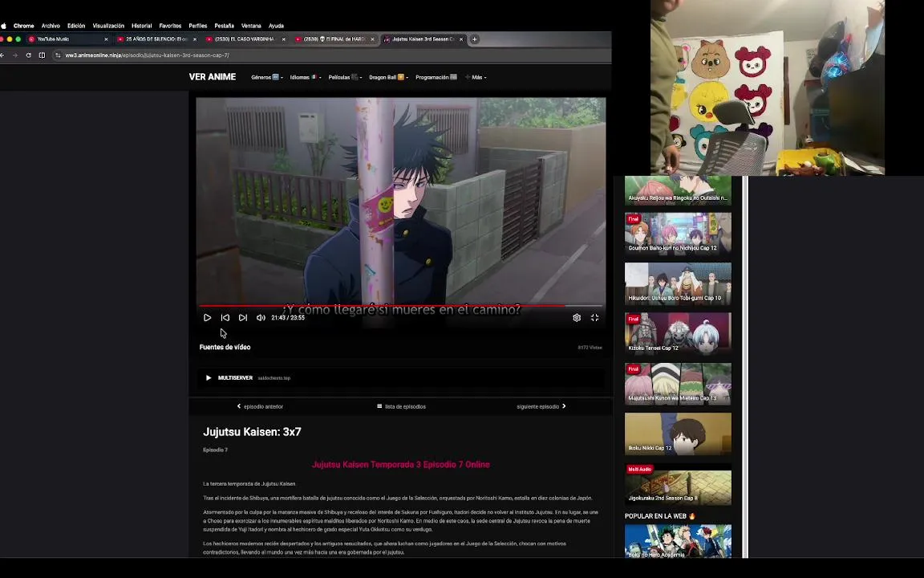Expand the Más dropdown menu
The image size is (924, 578).
[476, 77]
